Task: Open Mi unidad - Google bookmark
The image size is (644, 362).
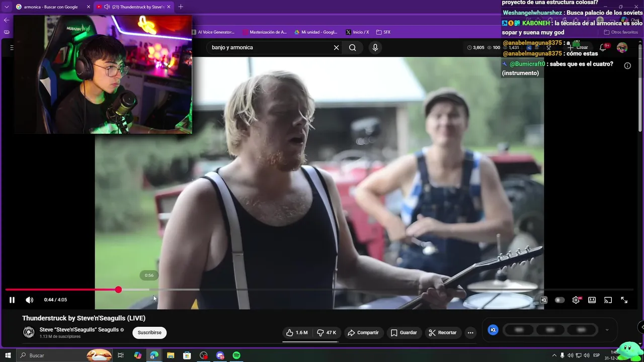Action: pos(315,32)
